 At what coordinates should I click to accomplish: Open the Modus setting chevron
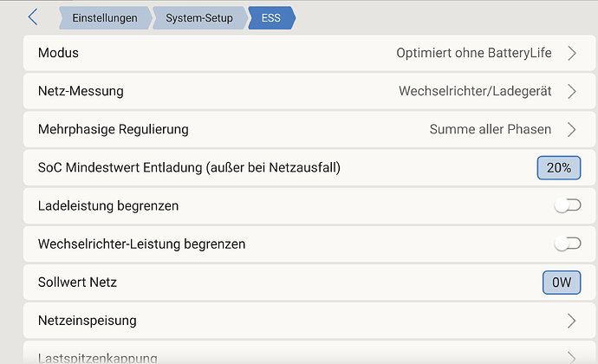(x=571, y=53)
